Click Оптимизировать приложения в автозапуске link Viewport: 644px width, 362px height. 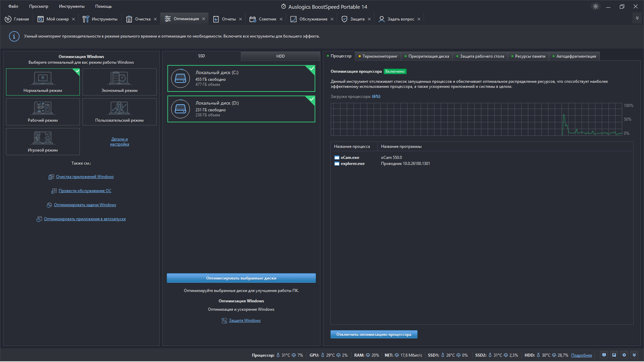pos(85,219)
